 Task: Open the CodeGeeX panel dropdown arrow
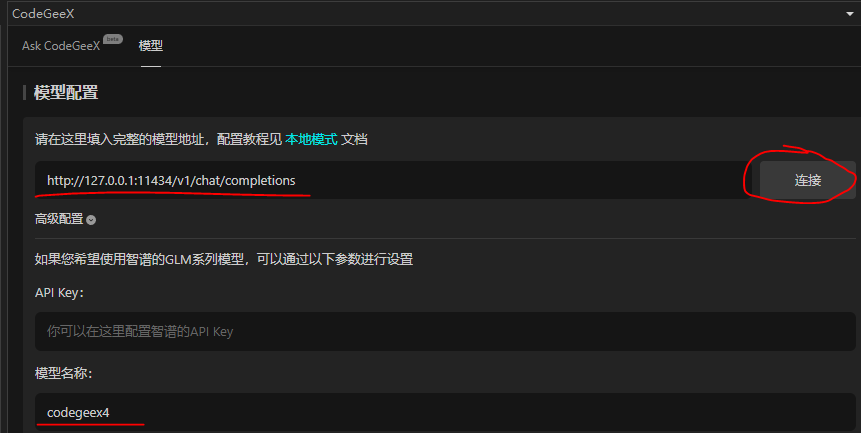(849, 14)
